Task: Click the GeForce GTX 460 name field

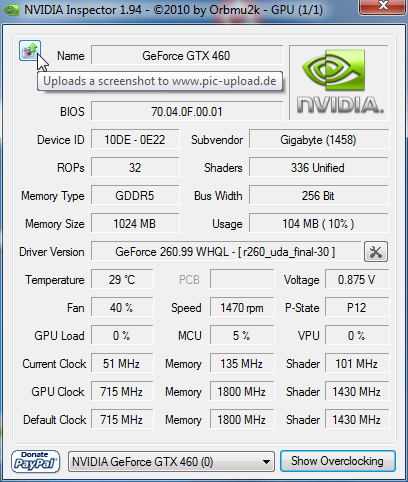Action: [x=187, y=56]
